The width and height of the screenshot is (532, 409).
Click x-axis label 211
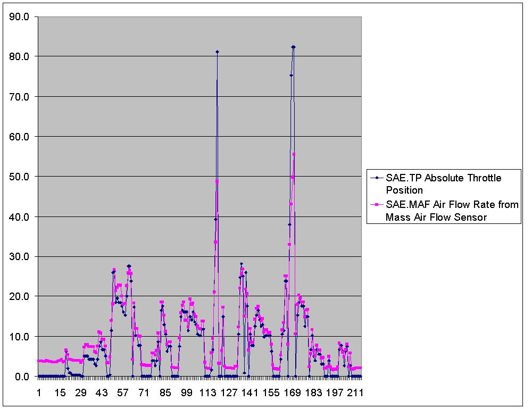tap(355, 393)
